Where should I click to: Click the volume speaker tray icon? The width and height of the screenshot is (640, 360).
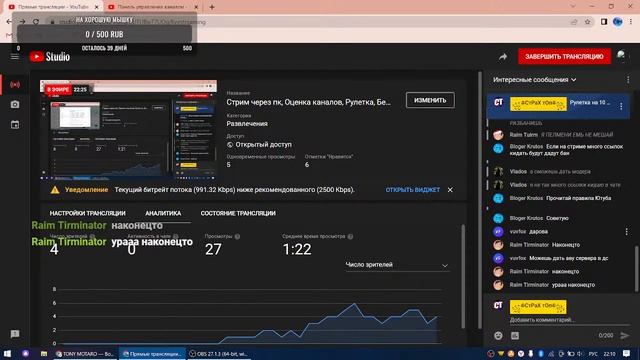pyautogui.click(x=580, y=354)
